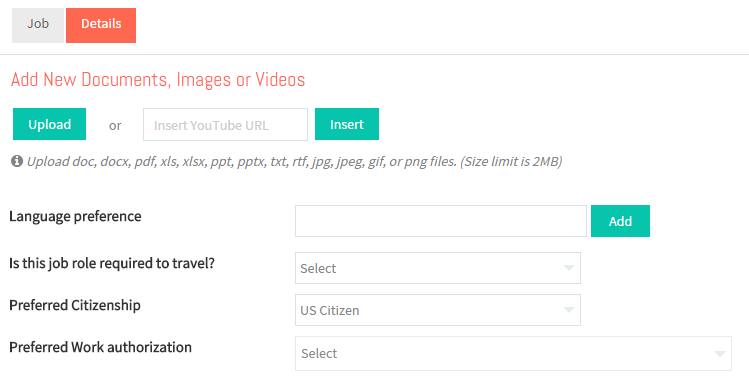Screen dimensions: 749x385
Task: Click the 'Language preference' label
Action: click(75, 216)
